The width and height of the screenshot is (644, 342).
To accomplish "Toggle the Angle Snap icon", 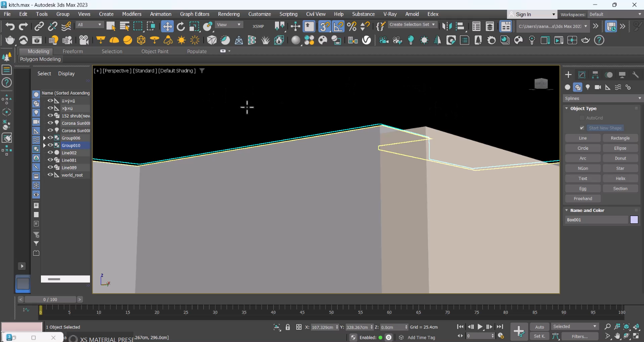I will (x=338, y=27).
